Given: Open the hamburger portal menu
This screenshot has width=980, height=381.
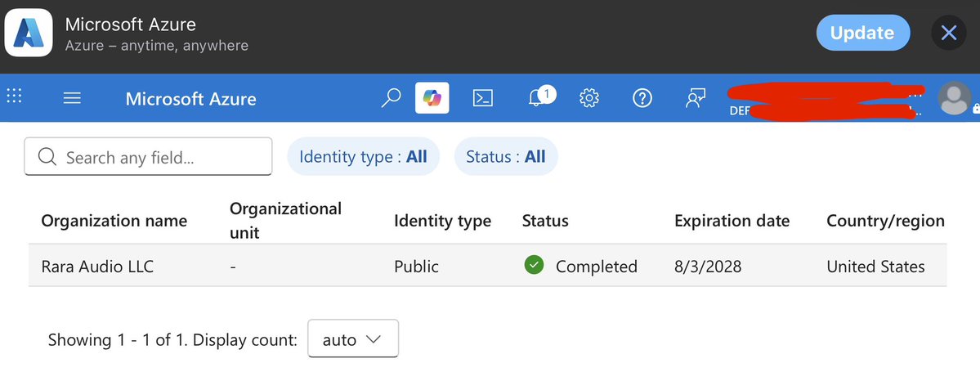Looking at the screenshot, I should pyautogui.click(x=72, y=98).
